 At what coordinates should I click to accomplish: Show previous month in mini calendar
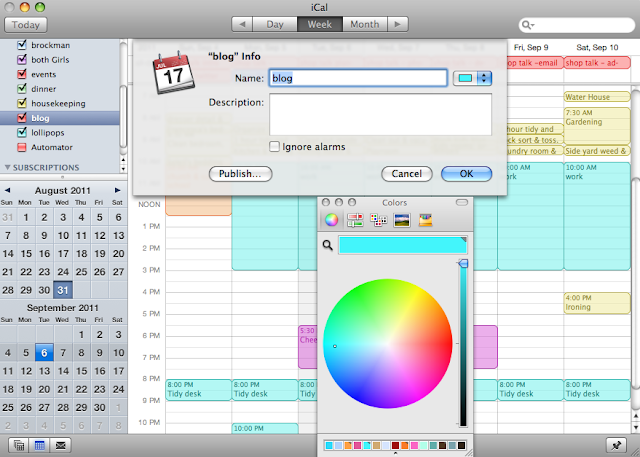[x=8, y=190]
